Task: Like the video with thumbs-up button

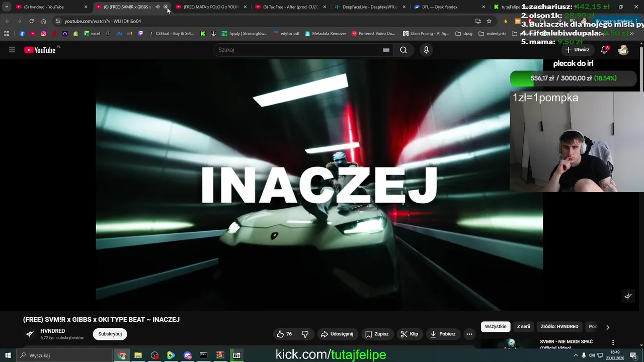Action: [284, 334]
